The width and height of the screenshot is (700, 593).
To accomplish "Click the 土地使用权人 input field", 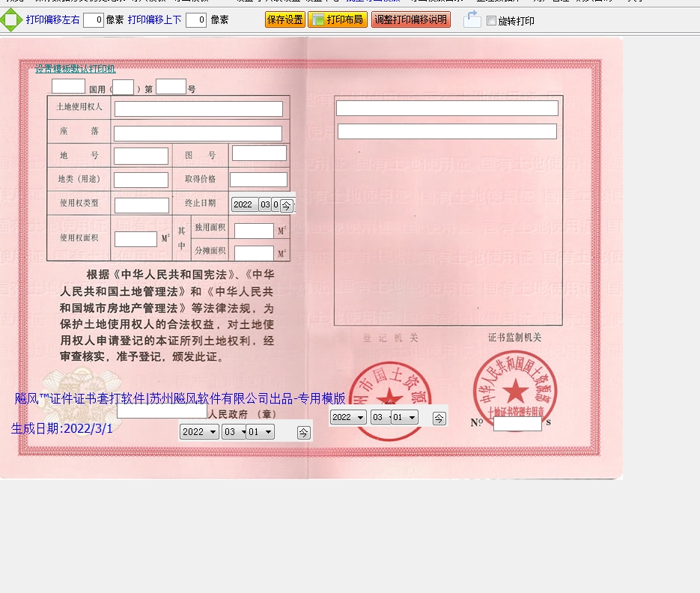I will click(x=198, y=109).
